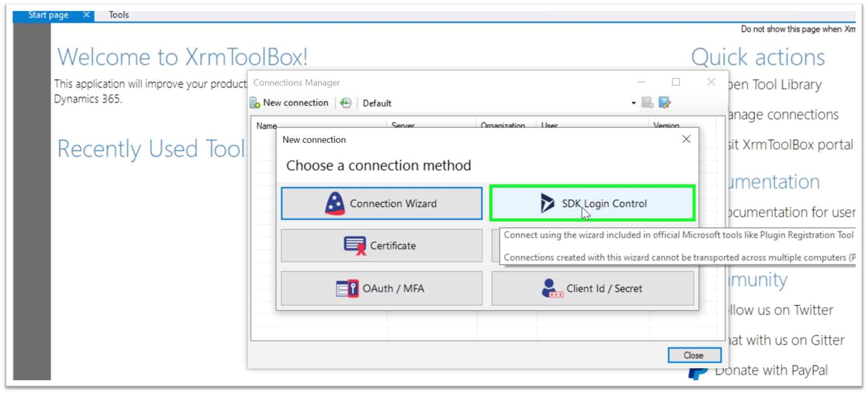The width and height of the screenshot is (868, 394).
Task: Follow us on Twitter link
Action: [x=780, y=310]
